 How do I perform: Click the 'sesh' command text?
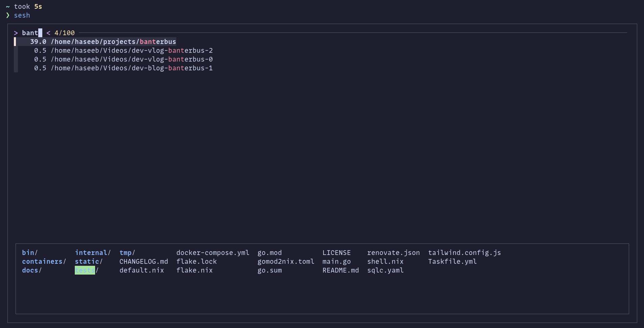coord(22,15)
